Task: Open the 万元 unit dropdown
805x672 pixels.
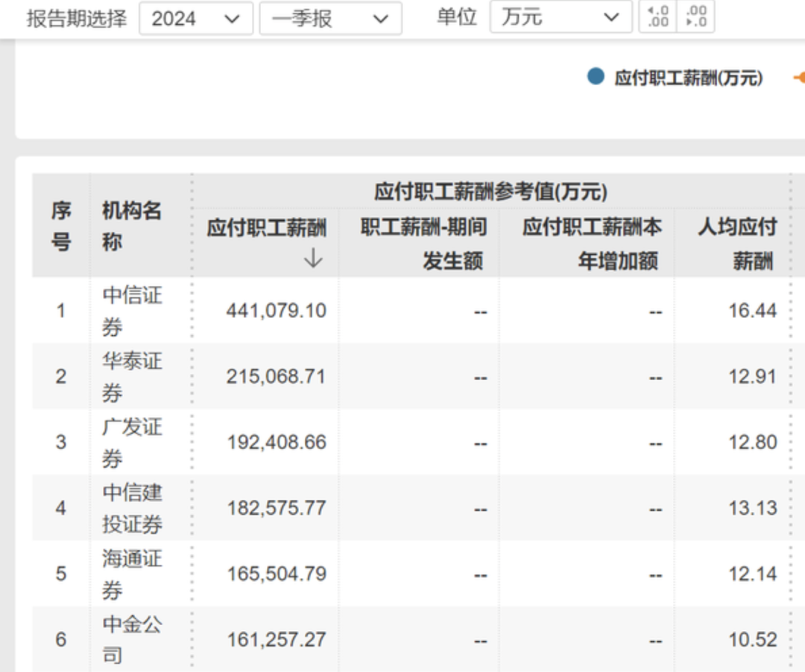Action: coord(561,17)
